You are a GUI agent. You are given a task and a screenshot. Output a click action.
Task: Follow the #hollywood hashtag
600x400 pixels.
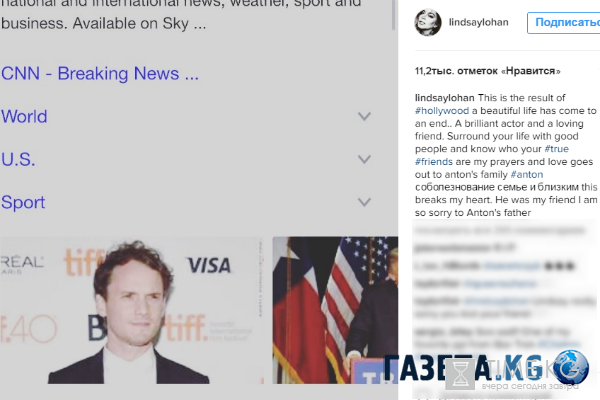click(442, 111)
